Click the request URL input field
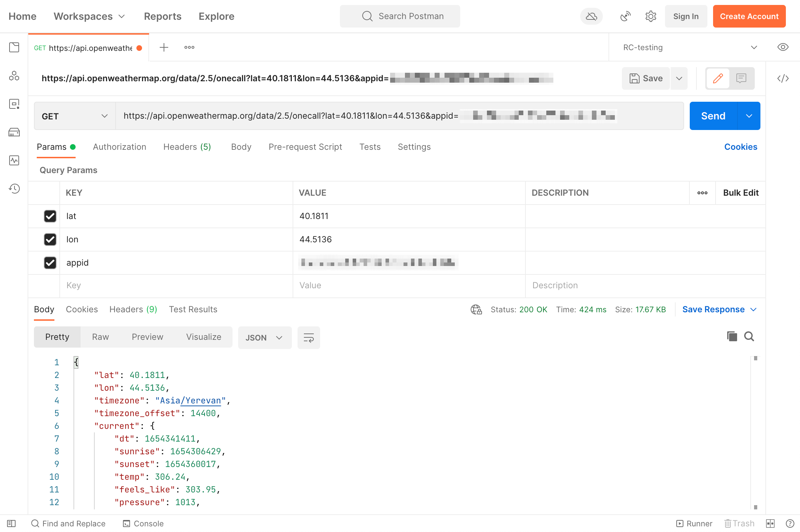Viewport: 800px width, 532px height. point(399,116)
